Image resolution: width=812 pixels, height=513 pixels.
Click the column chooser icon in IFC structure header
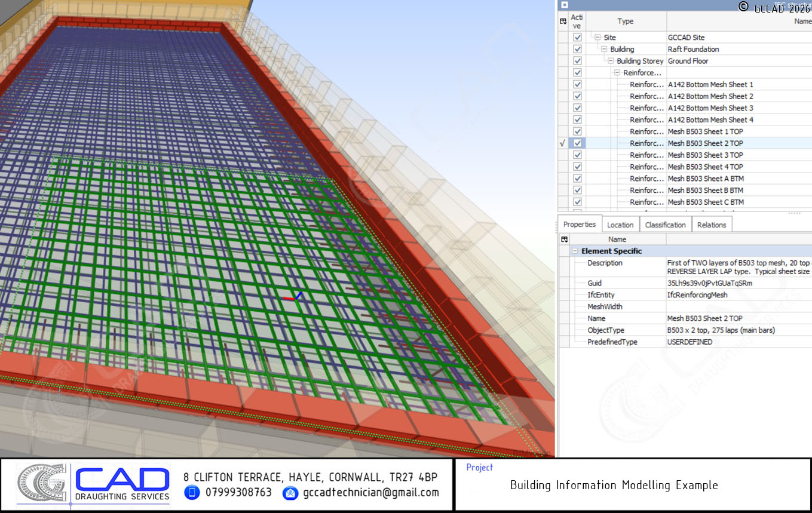click(x=563, y=21)
